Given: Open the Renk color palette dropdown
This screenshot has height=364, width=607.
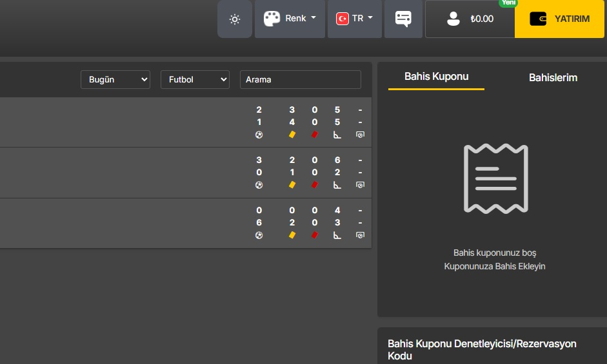Looking at the screenshot, I should pos(290,19).
